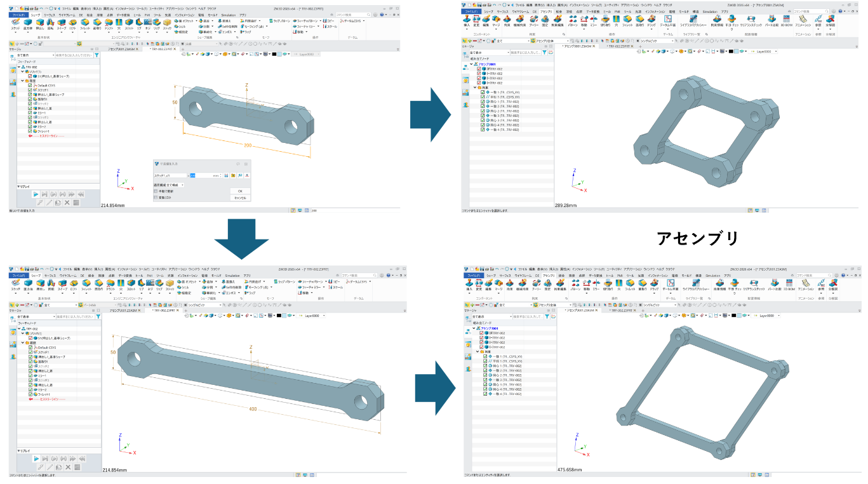Open 全て表示 dropdown in the 289.28mm assembly manager
The height and width of the screenshot is (484, 868).
coord(488,52)
